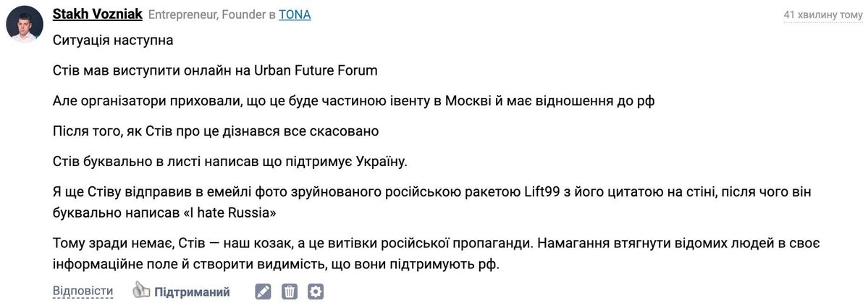Reply using the Відповісти link
The width and height of the screenshot is (868, 306).
[x=83, y=291]
